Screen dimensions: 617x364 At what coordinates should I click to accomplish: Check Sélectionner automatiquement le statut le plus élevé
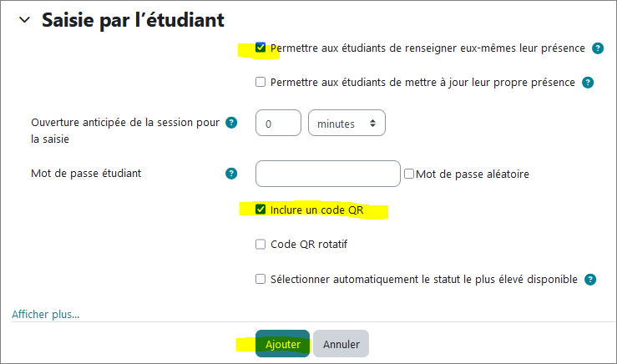[x=260, y=280]
